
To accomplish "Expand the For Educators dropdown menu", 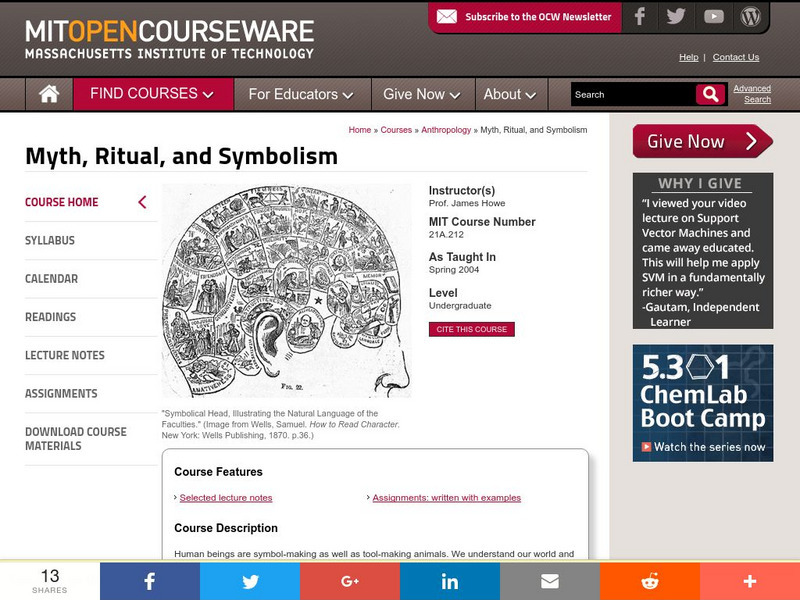I will click(x=302, y=94).
